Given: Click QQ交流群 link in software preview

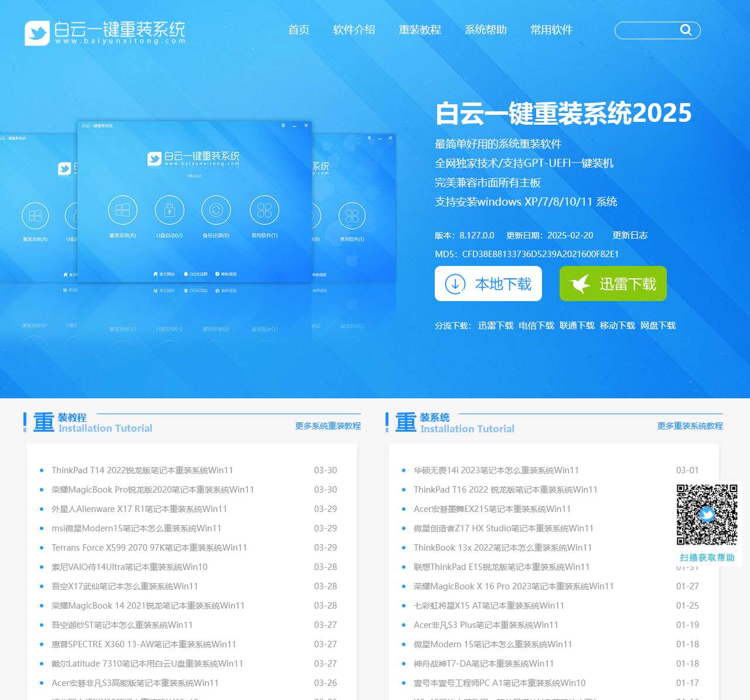Looking at the screenshot, I should click(x=196, y=274).
